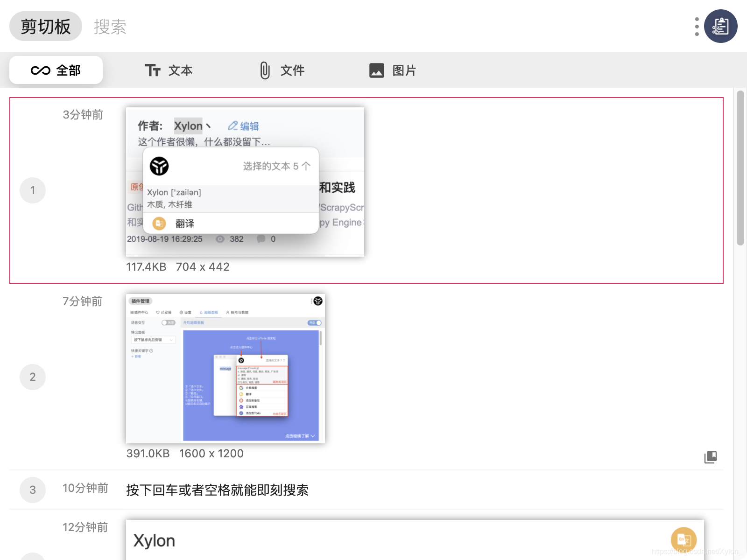Select the 剪切板 plugin tag
The width and height of the screenshot is (747, 560).
point(46,26)
